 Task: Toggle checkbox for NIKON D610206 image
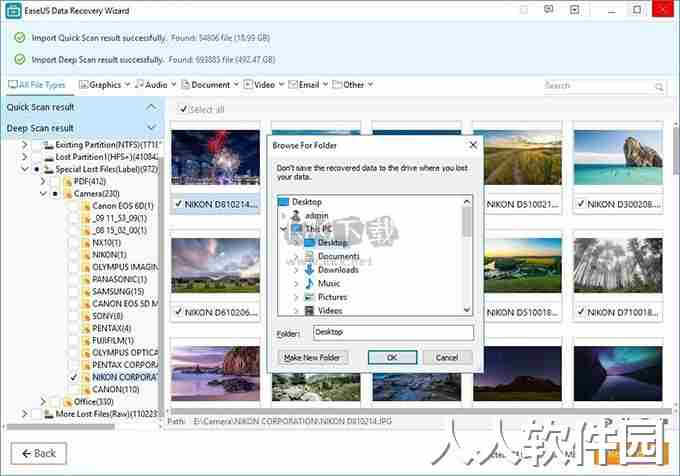point(178,312)
